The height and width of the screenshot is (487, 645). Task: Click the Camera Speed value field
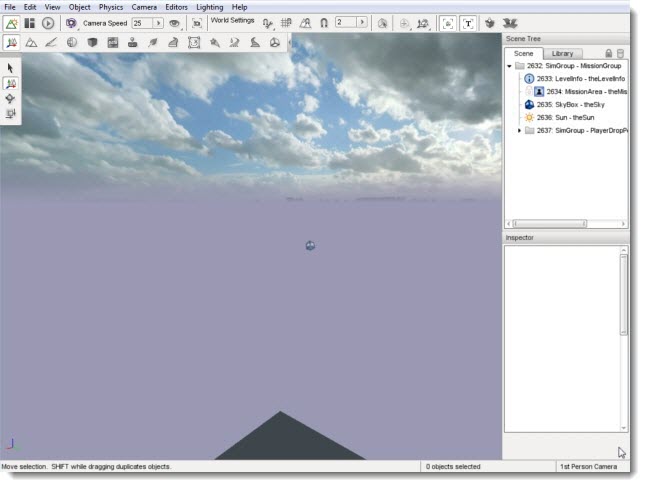[142, 23]
